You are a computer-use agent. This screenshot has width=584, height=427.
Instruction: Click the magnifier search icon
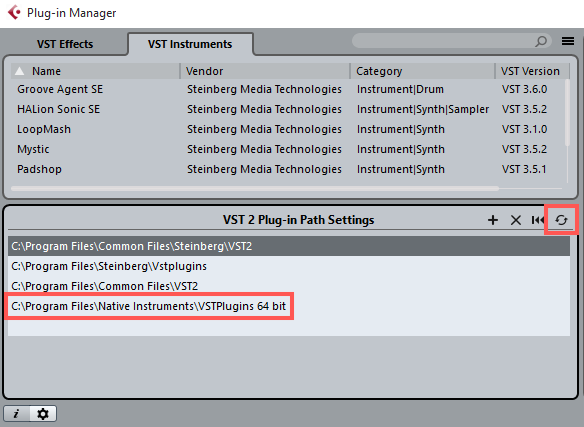(x=541, y=41)
